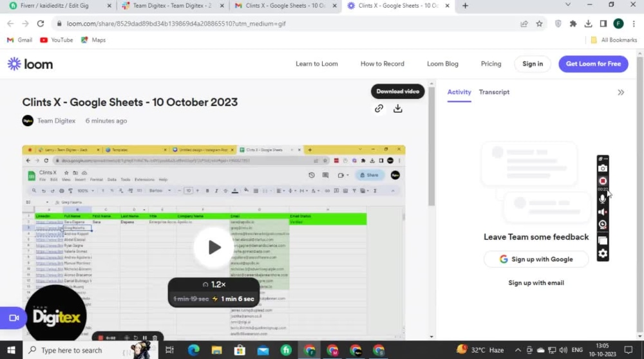The image size is (644, 359).
Task: Pause recording in the video's recorder bar
Action: pos(144,338)
